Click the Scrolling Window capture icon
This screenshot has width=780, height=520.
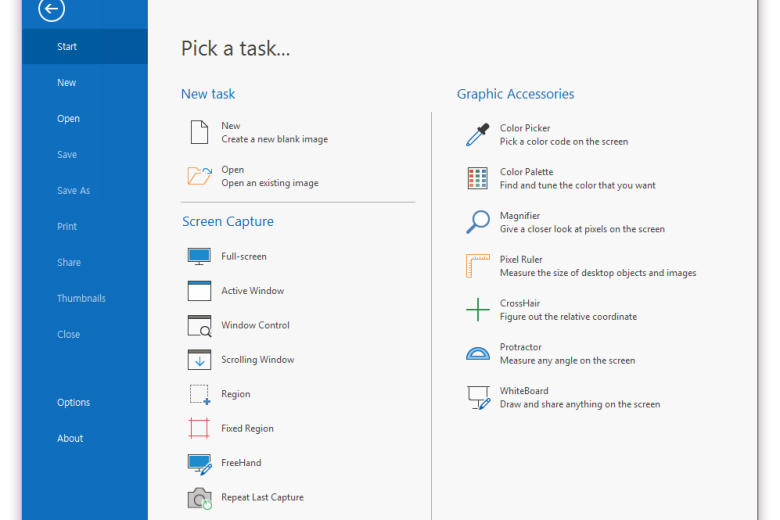pyautogui.click(x=199, y=360)
